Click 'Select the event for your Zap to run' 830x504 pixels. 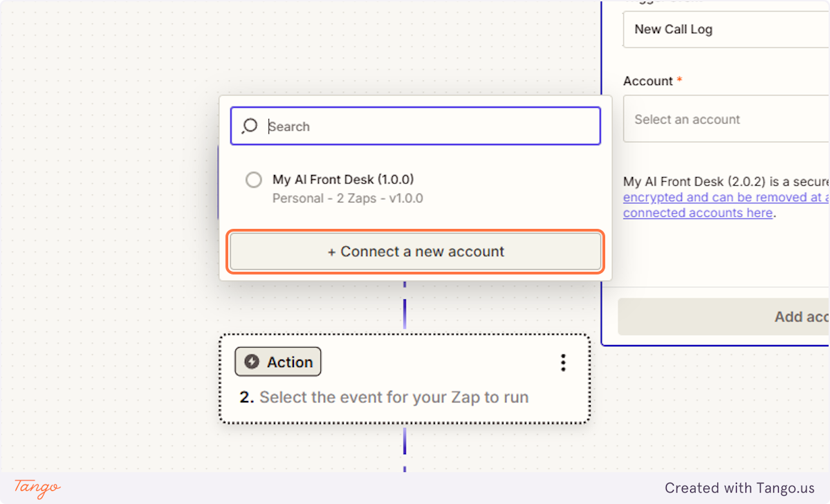pyautogui.click(x=394, y=398)
